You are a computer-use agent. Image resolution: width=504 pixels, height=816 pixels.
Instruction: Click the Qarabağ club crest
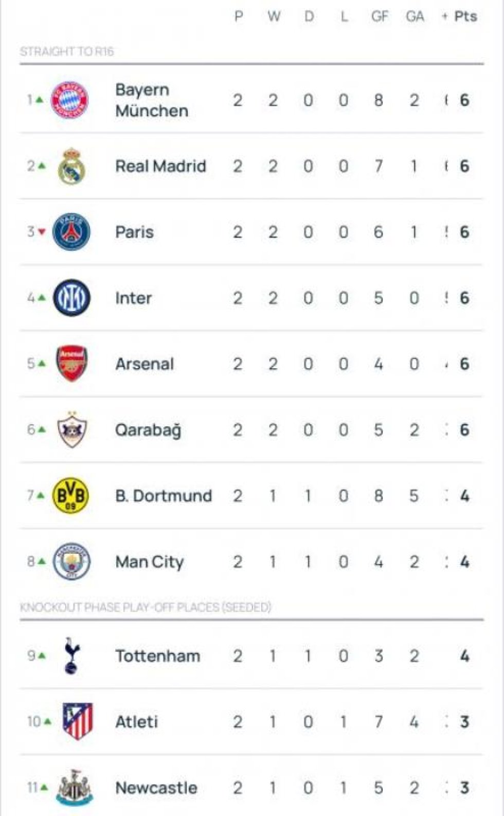tap(71, 429)
